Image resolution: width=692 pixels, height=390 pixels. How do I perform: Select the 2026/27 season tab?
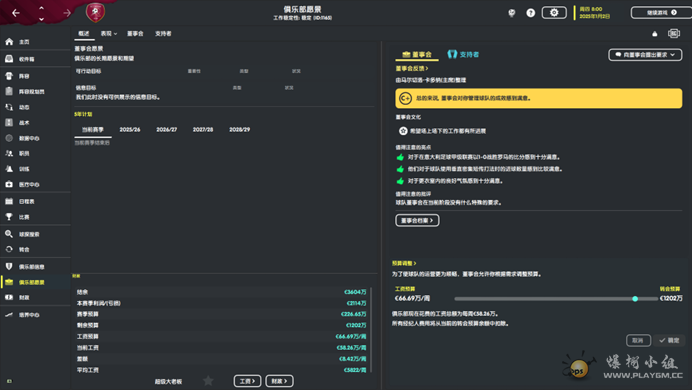[166, 130]
